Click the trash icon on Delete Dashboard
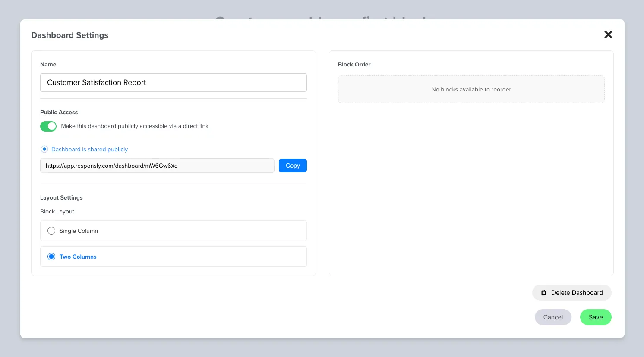 pyautogui.click(x=543, y=292)
